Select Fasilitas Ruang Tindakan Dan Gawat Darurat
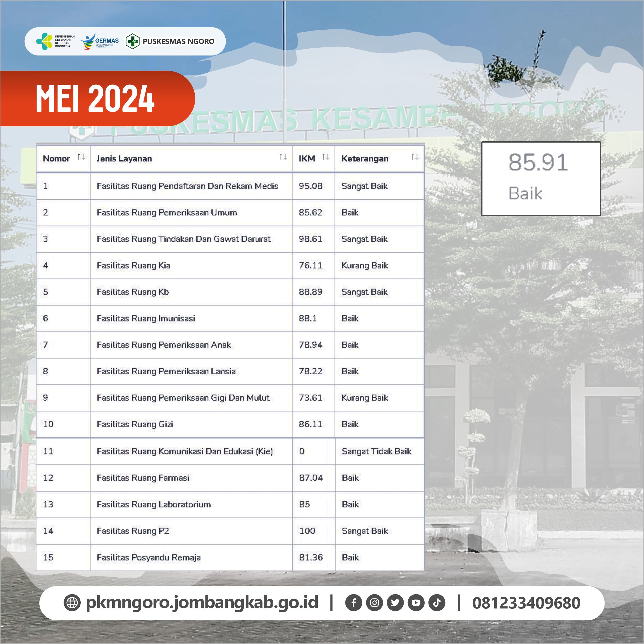 (183, 239)
